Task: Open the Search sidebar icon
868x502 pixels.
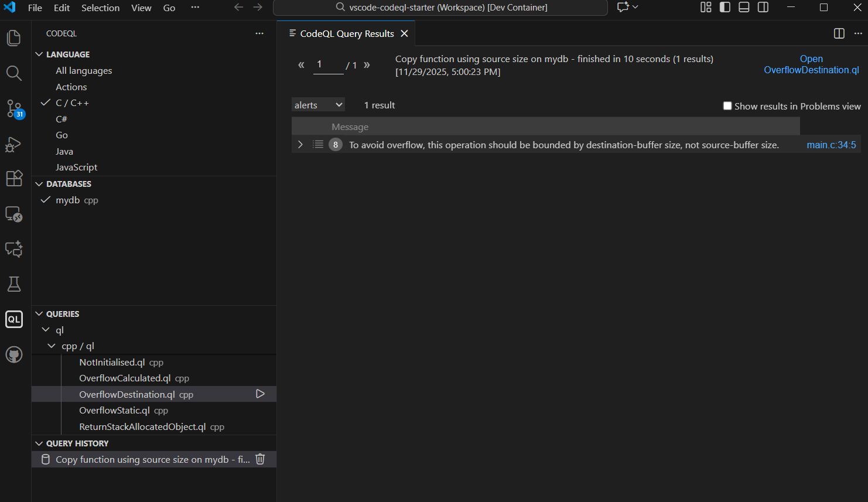Action: [13, 73]
